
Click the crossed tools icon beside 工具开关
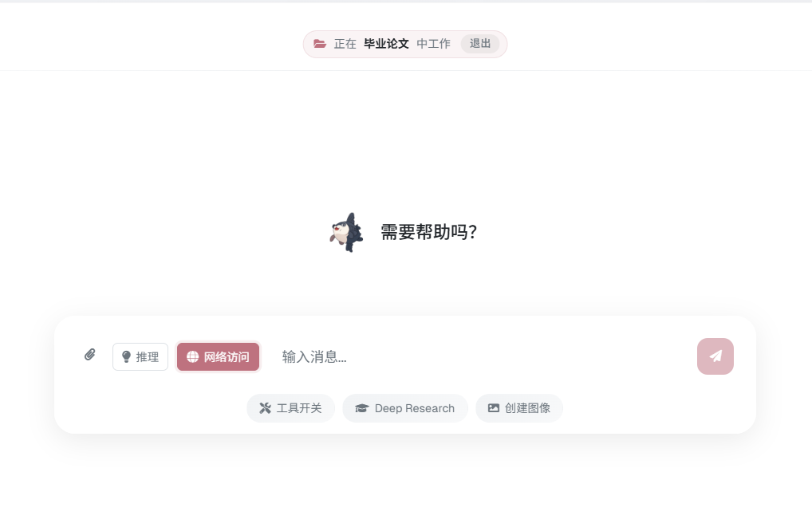coord(265,408)
